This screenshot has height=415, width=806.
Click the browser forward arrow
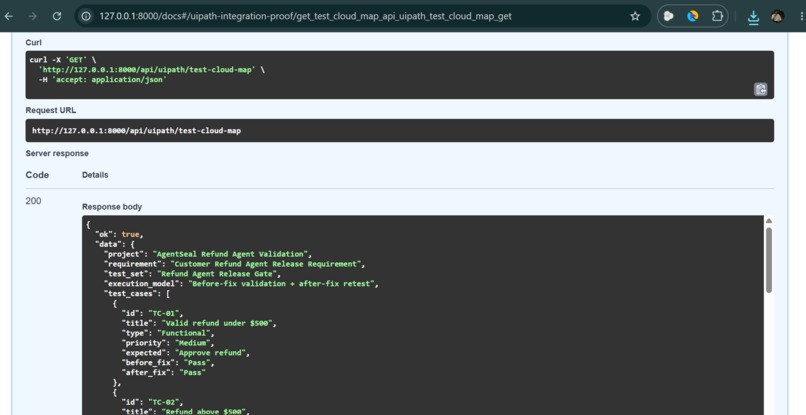pos(32,16)
